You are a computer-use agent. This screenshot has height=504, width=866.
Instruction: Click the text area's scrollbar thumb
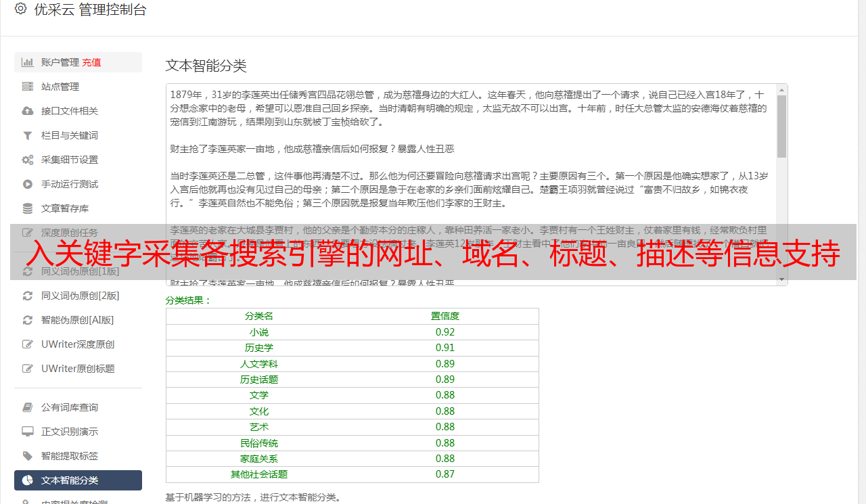pyautogui.click(x=782, y=126)
